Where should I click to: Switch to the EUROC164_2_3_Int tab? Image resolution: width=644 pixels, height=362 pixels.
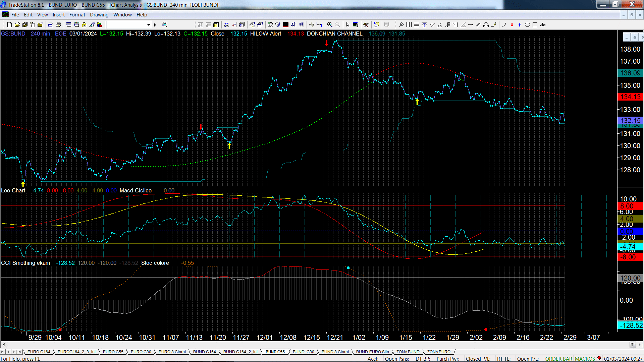[76, 352]
